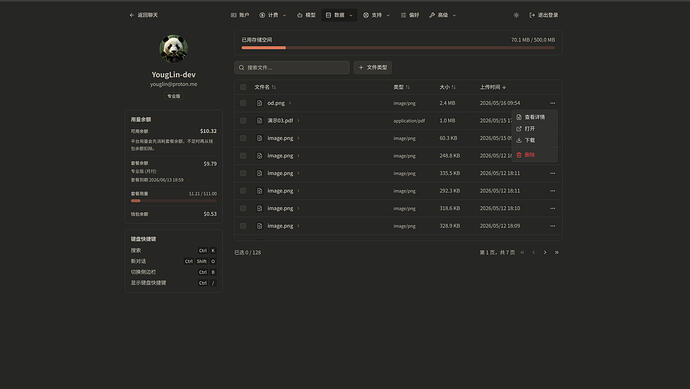690x389 pixels.
Task: Click the 已选 0 / 128 selection count
Action: click(248, 252)
